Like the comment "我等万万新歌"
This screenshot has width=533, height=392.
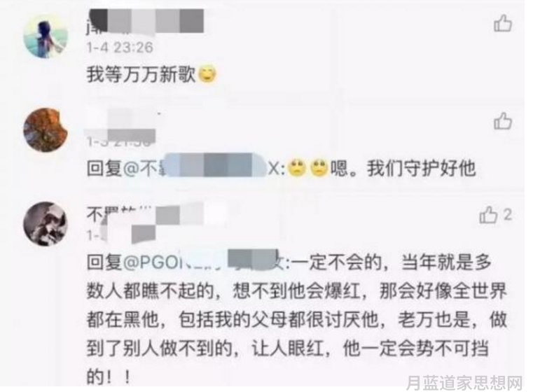pos(503,23)
